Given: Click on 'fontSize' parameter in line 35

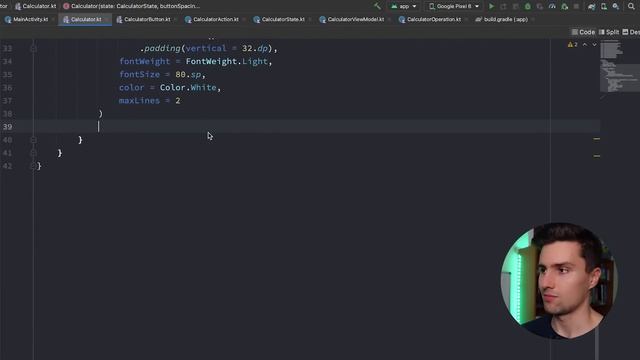Looking at the screenshot, I should 139,74.
